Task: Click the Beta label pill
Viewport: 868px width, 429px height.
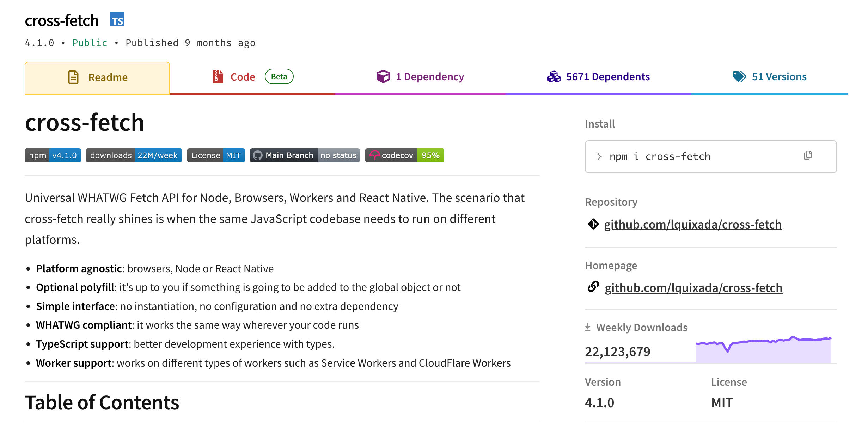Action: [279, 76]
